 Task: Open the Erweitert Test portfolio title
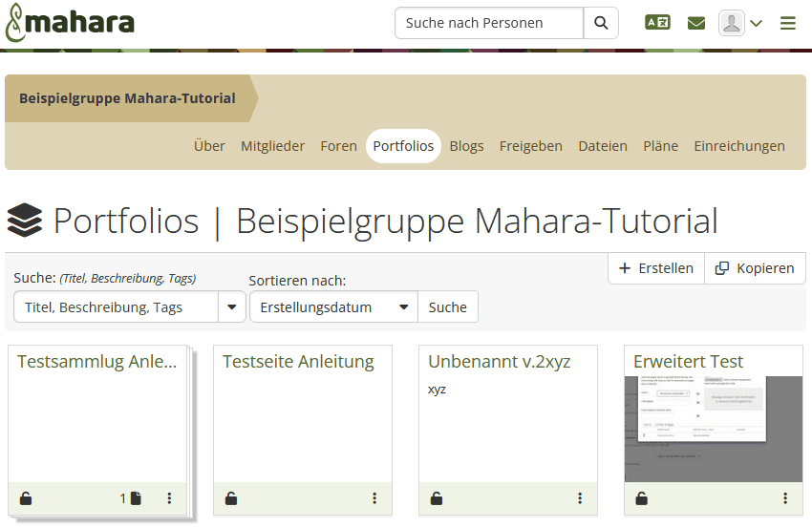tap(688, 361)
